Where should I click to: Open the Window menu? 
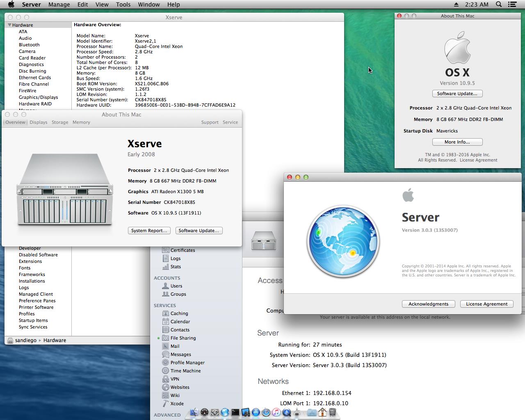click(x=149, y=5)
